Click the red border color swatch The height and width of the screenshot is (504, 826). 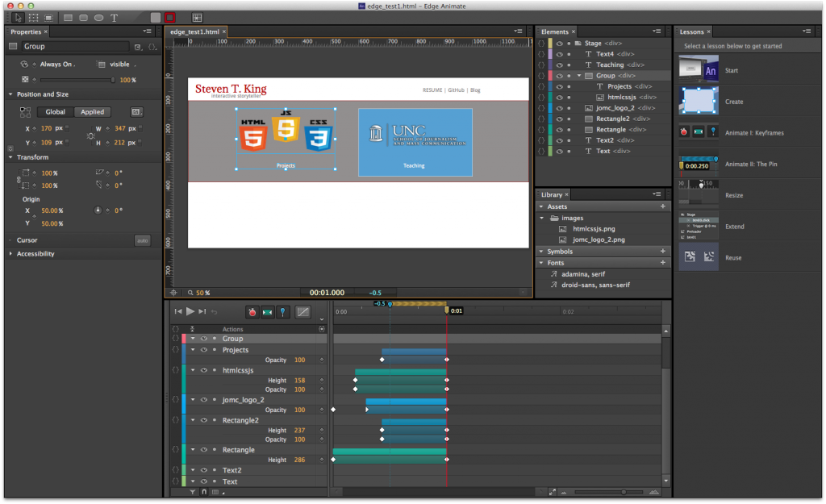[x=169, y=18]
